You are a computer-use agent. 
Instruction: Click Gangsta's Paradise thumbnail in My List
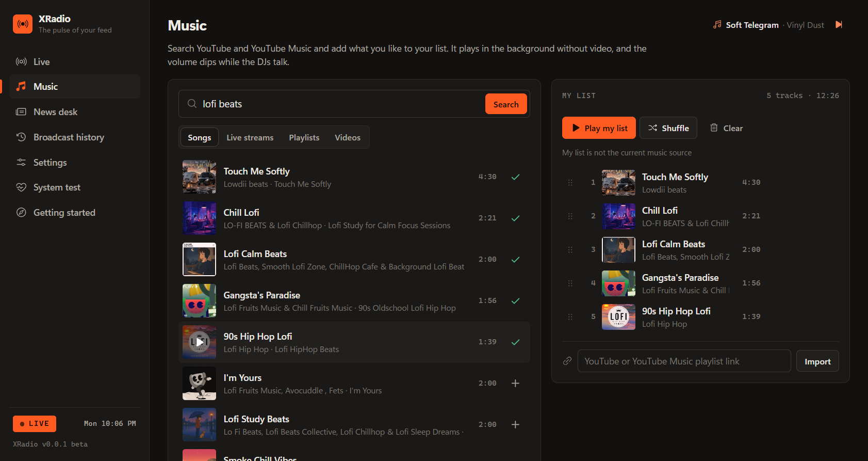[x=618, y=283]
